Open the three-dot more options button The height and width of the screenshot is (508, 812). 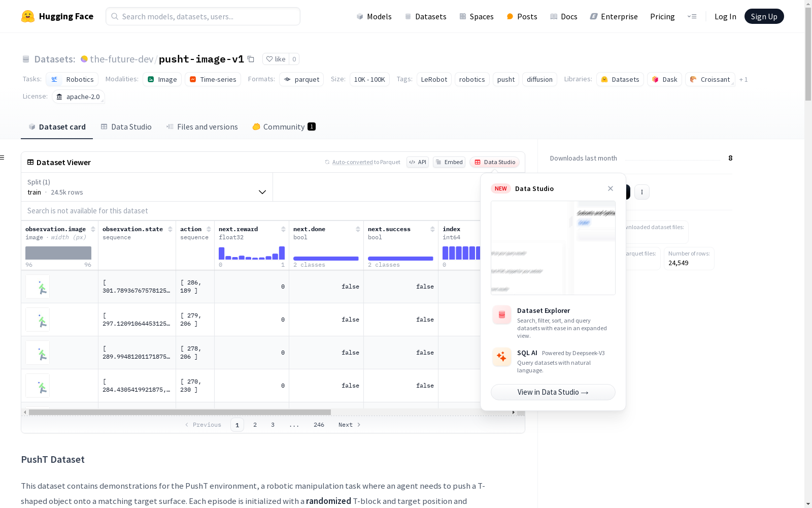[x=642, y=192]
